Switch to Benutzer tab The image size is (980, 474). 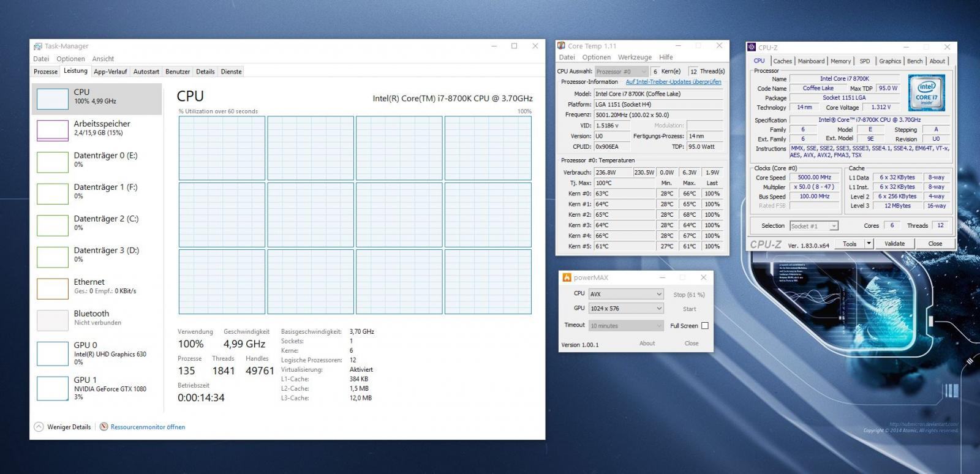(178, 72)
